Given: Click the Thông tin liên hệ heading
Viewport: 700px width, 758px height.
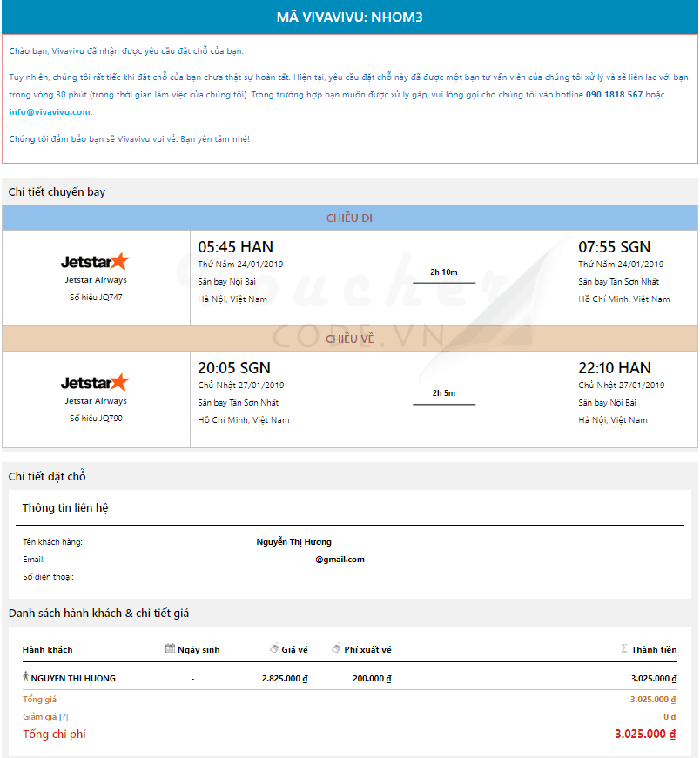Looking at the screenshot, I should point(65,507).
